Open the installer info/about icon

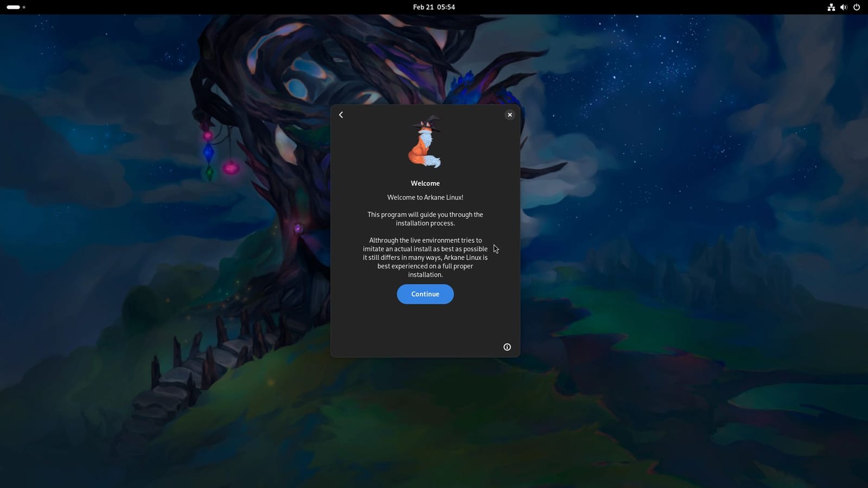point(507,347)
